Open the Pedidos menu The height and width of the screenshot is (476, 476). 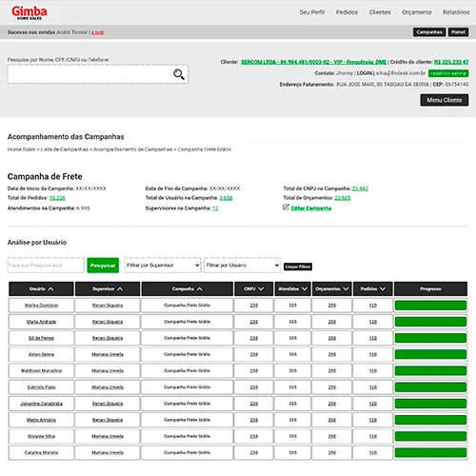tap(347, 12)
